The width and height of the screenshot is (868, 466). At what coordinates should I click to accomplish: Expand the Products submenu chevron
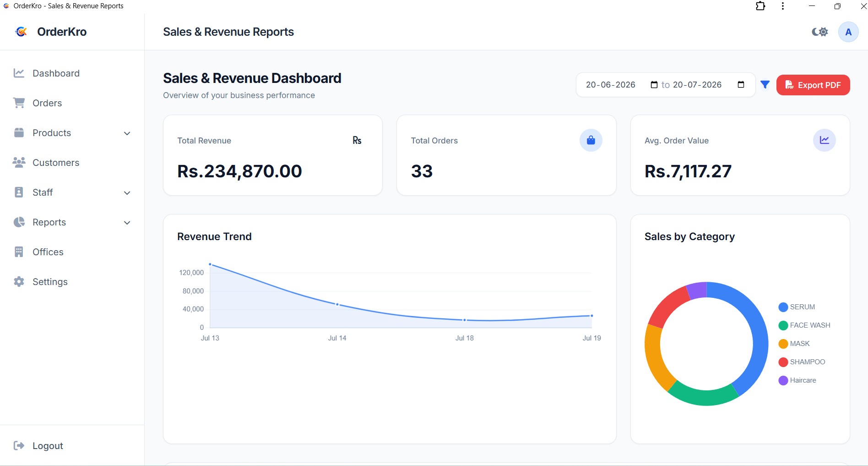point(127,133)
